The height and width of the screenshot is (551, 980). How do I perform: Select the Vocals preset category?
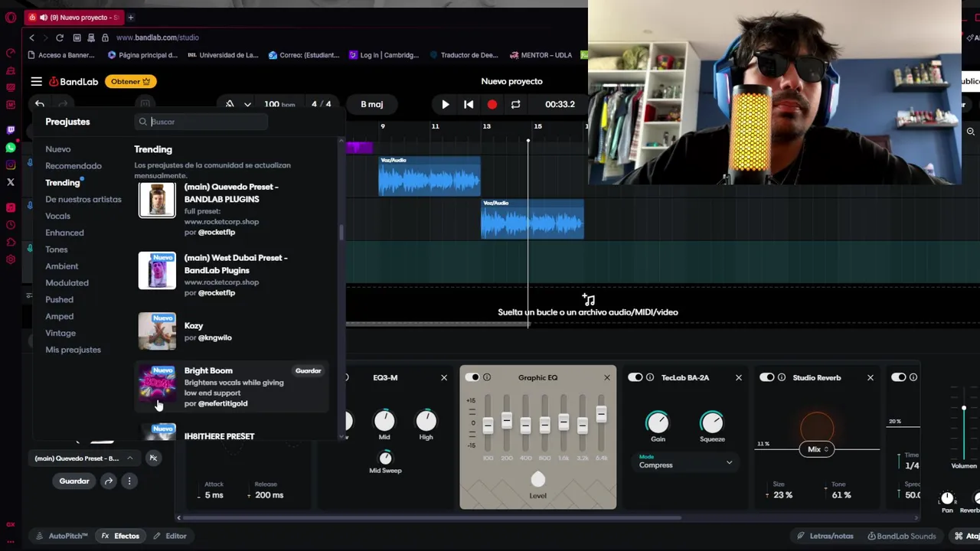[57, 216]
